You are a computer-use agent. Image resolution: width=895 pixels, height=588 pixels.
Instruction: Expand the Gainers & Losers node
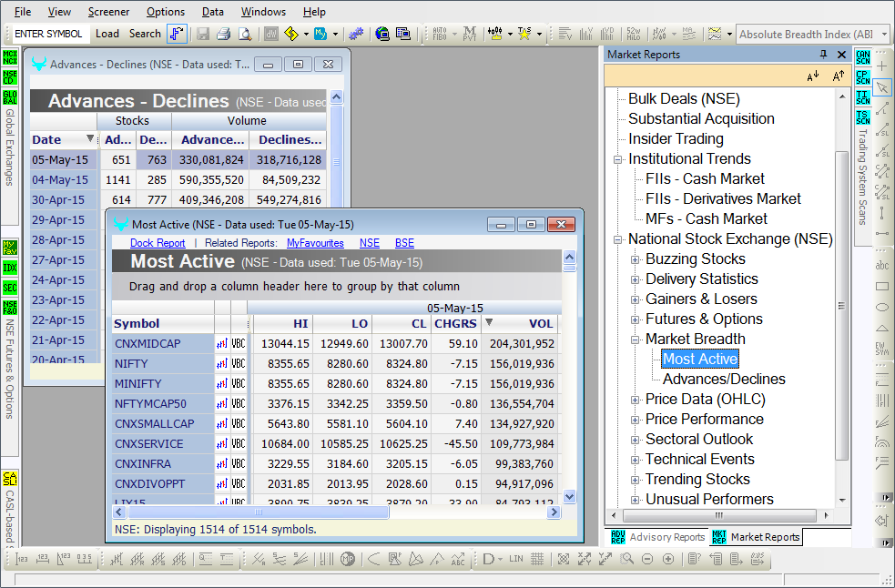tap(635, 299)
